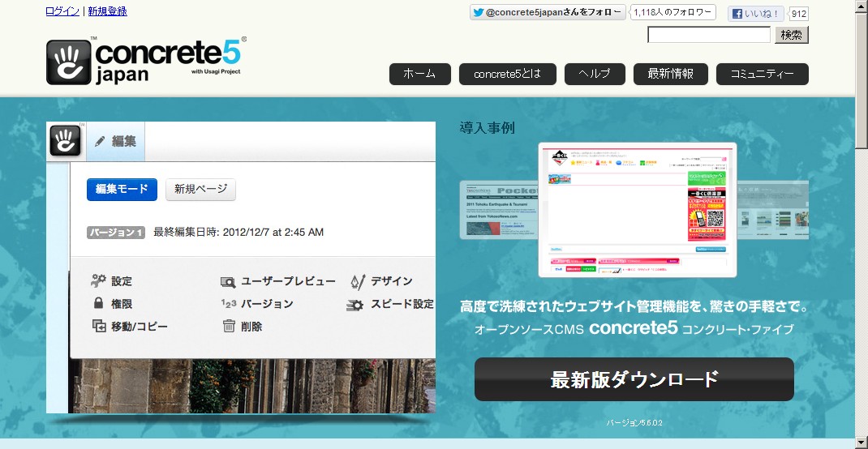The height and width of the screenshot is (449, 868).
Task: Click 設定 text in edit menu
Action: tap(122, 281)
